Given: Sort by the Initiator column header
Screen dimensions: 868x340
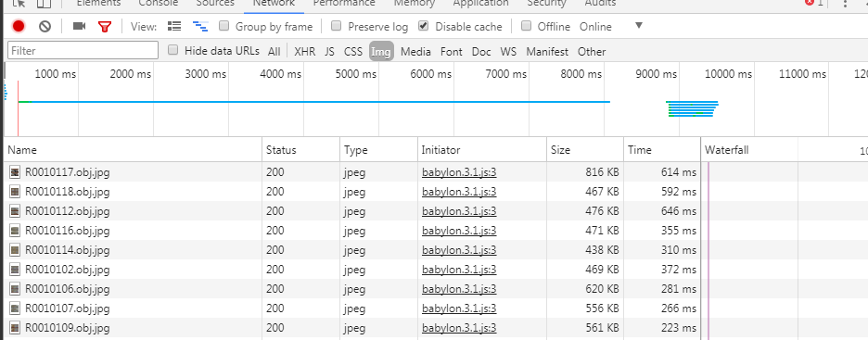Looking at the screenshot, I should [482, 150].
